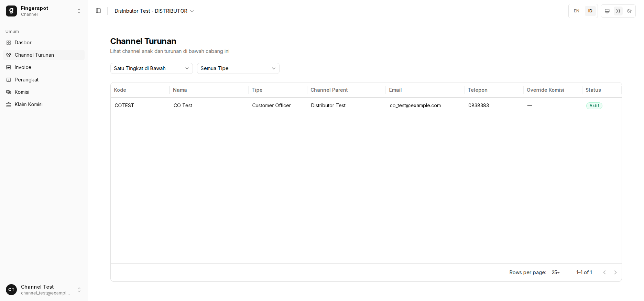Viewport: 644px width, 301px height.
Task: Open Channel Test user account menu
Action: [x=44, y=290]
